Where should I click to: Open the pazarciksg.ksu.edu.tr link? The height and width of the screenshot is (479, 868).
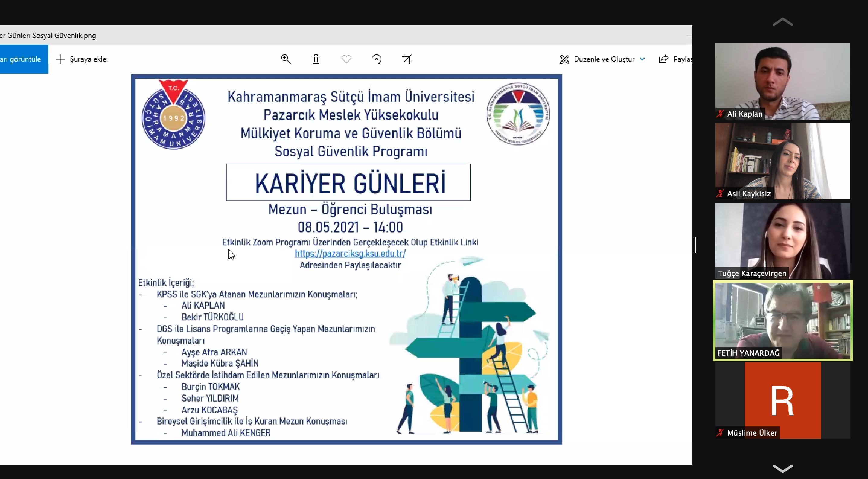[350, 253]
